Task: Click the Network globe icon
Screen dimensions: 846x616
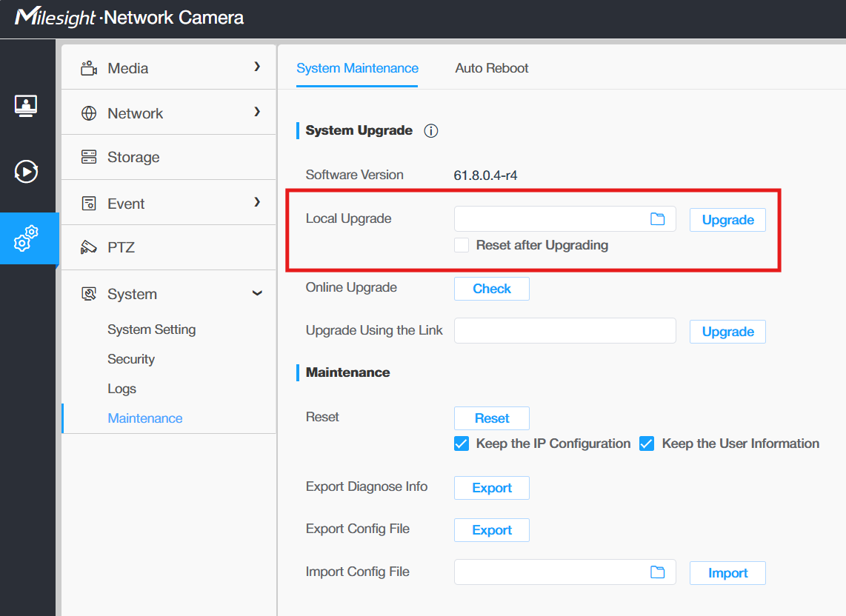Action: point(89,113)
